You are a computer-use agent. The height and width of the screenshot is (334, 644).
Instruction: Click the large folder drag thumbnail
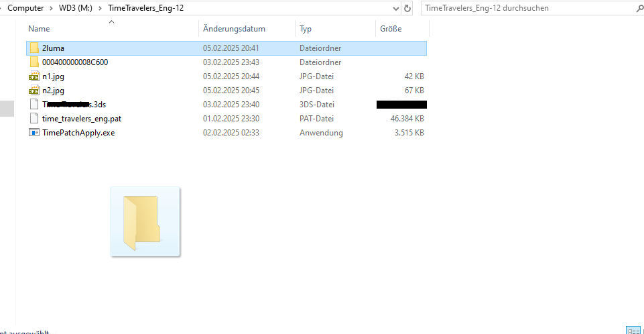pos(145,222)
